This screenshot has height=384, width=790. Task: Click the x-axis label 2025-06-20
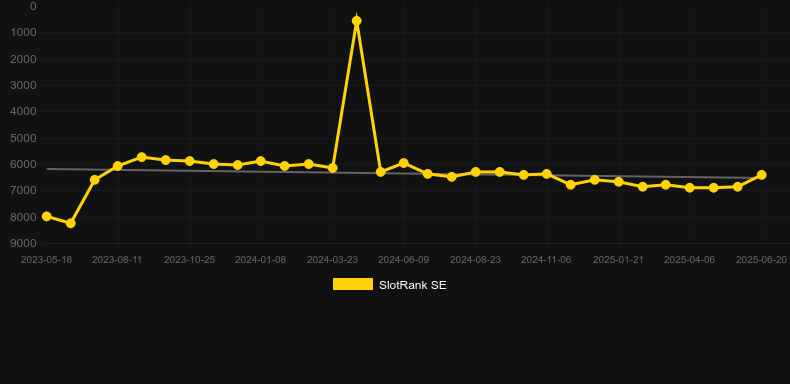[761, 260]
